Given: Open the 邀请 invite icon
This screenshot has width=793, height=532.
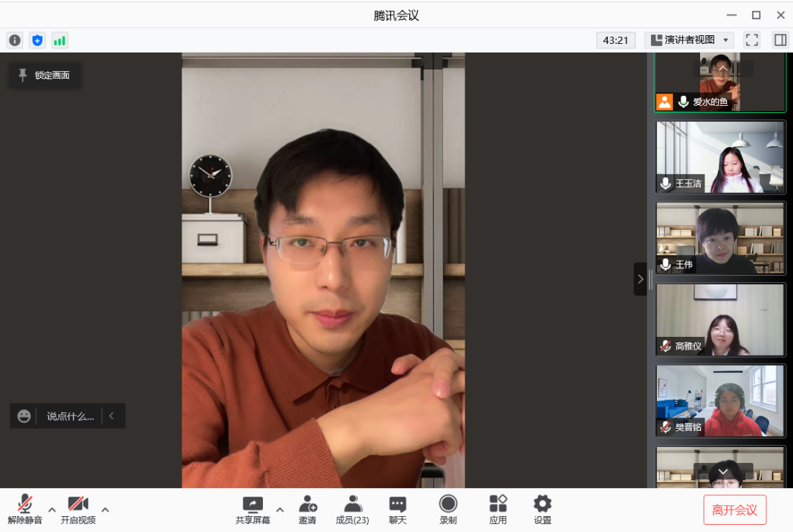Looking at the screenshot, I should click(x=308, y=510).
